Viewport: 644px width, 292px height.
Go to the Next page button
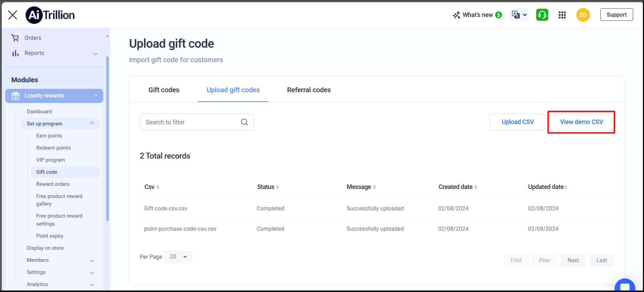(573, 260)
